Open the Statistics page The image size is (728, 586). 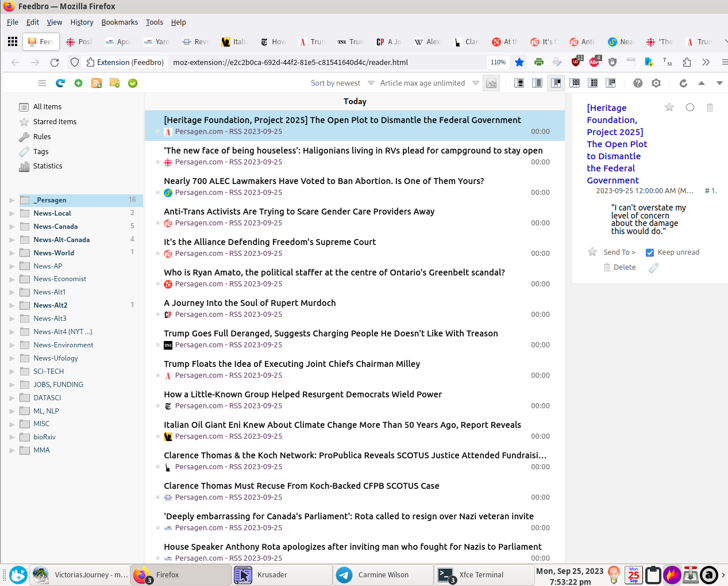point(48,166)
